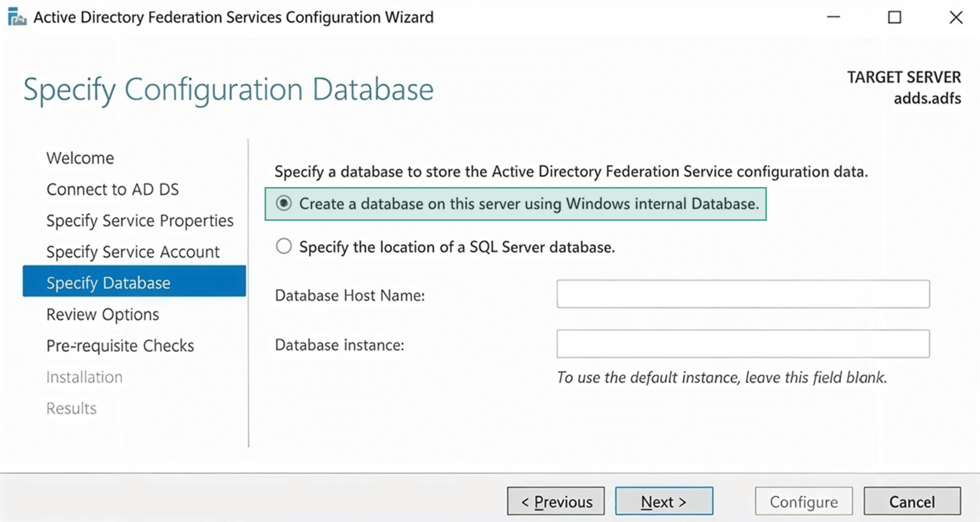Screen dimensions: 980x522
Task: Click the AD FS wizard title bar icon
Action: (17, 17)
